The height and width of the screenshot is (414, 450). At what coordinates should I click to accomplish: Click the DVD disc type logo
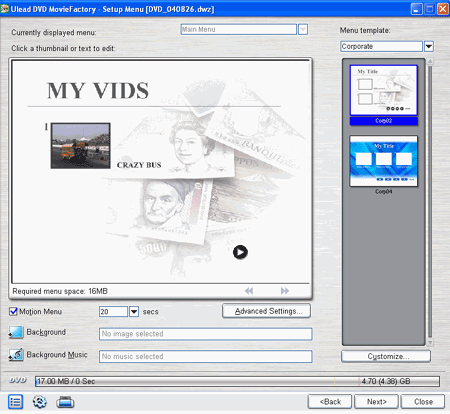18,380
